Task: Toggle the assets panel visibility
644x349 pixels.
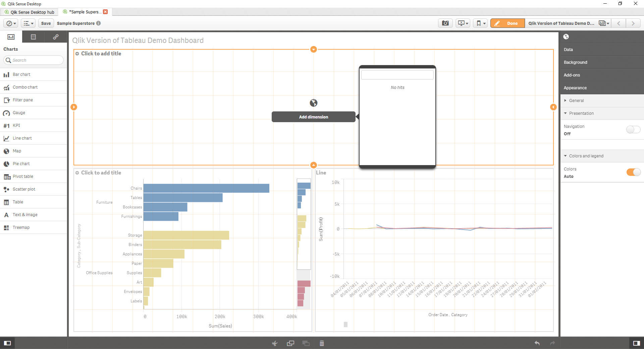Action: [7, 343]
